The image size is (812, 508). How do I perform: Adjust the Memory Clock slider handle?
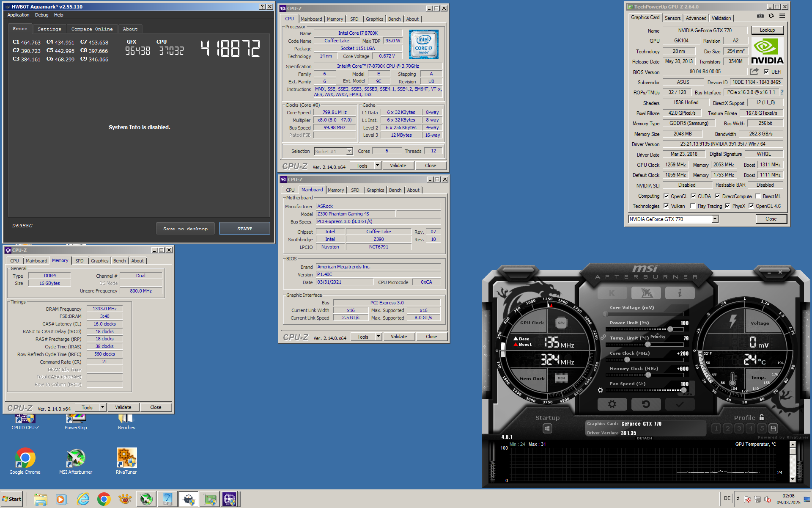(648, 375)
